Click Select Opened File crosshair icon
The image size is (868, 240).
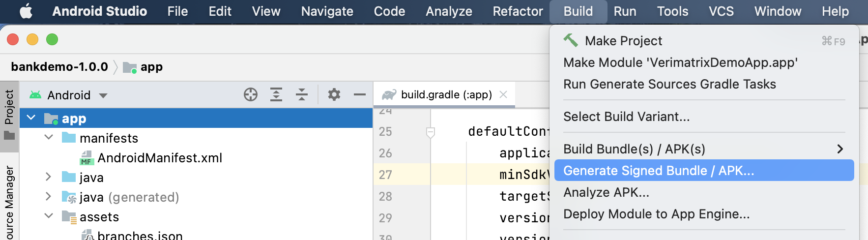251,94
